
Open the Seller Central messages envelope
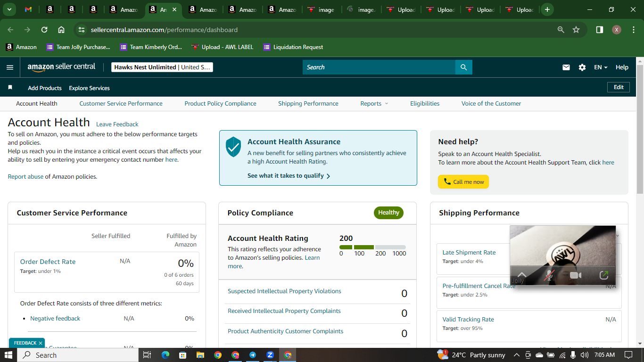(x=566, y=67)
